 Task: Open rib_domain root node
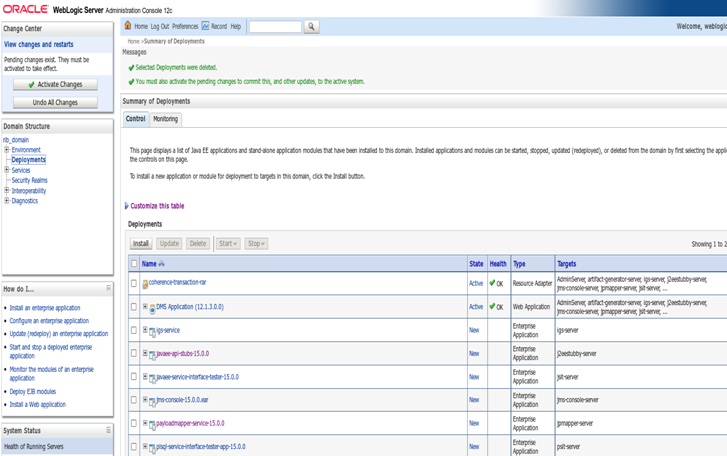point(16,139)
